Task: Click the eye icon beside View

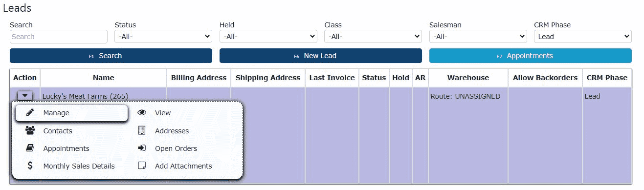Action: tap(142, 113)
